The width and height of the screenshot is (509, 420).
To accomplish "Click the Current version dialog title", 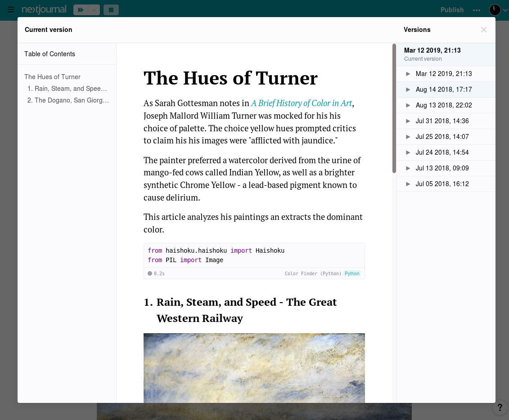I will click(48, 30).
